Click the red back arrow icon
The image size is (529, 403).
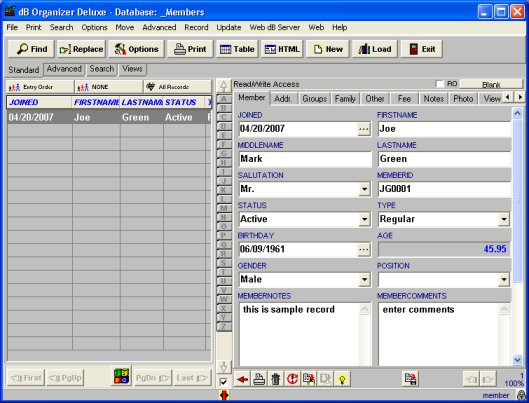coord(242,379)
